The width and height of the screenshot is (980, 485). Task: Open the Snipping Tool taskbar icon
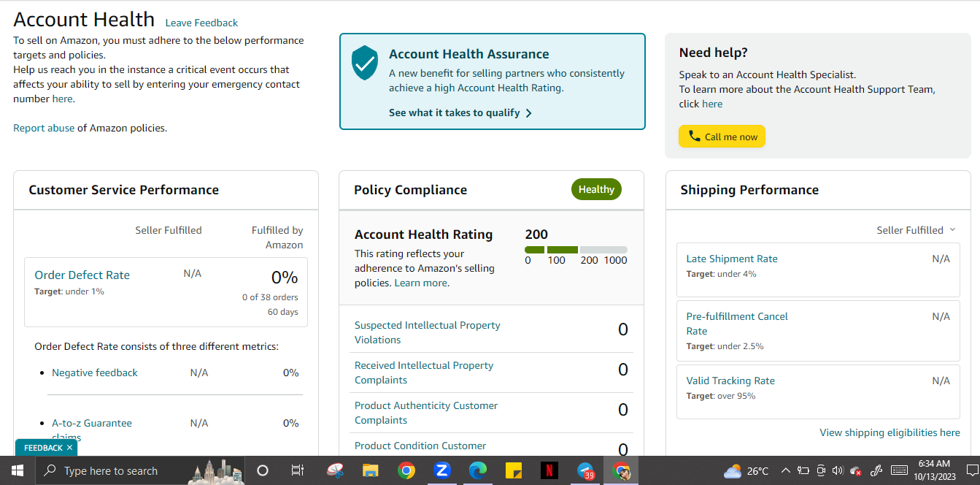coord(335,470)
